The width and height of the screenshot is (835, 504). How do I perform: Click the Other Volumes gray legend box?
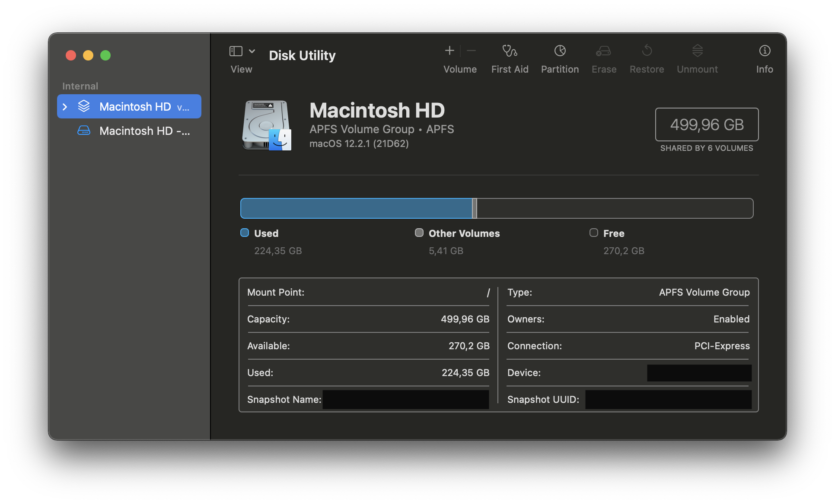point(419,233)
